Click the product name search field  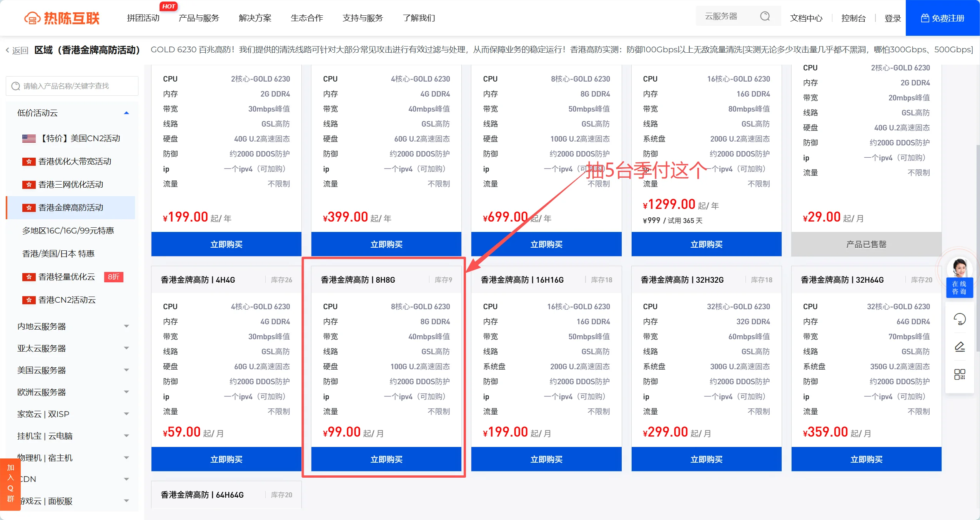pos(72,86)
